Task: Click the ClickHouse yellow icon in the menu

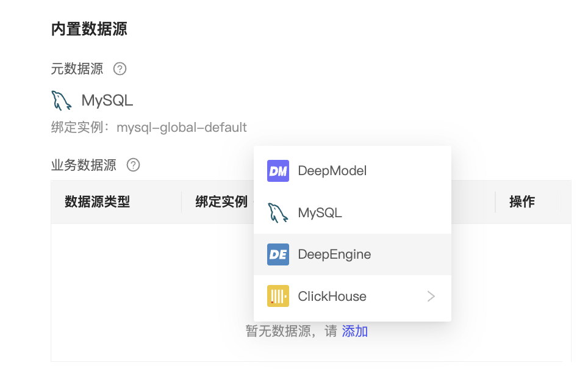Action: [x=278, y=296]
